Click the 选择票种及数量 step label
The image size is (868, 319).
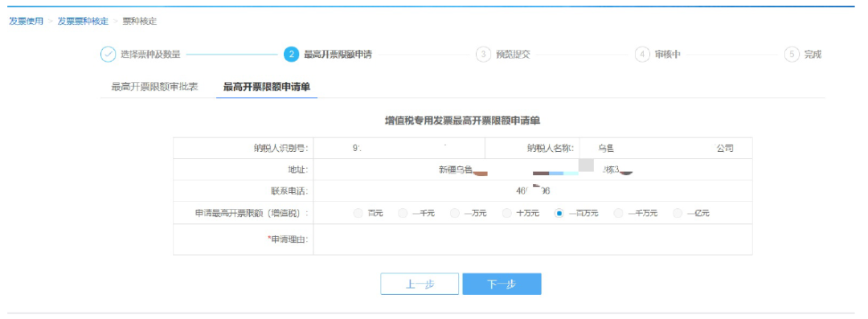pos(150,55)
